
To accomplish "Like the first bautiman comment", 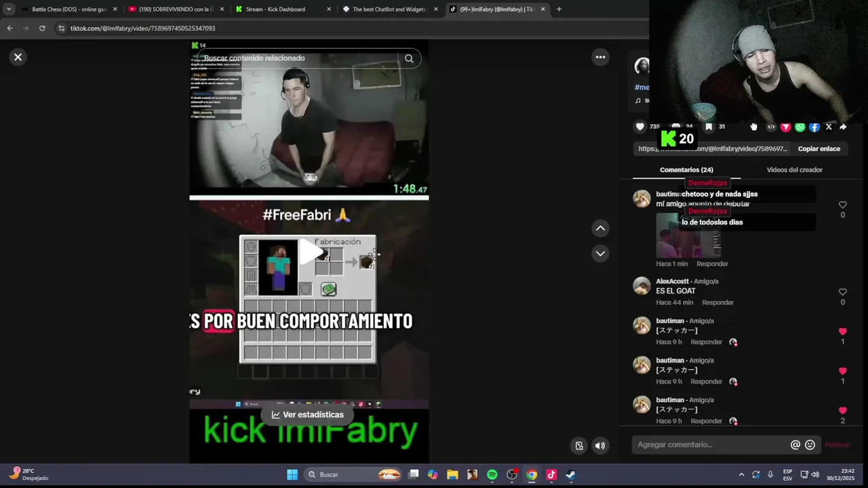I will 843,205.
